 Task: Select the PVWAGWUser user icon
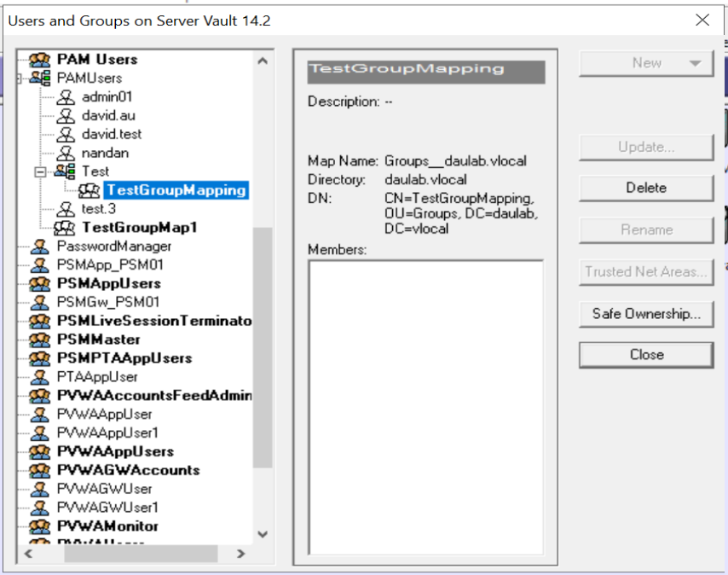point(40,489)
